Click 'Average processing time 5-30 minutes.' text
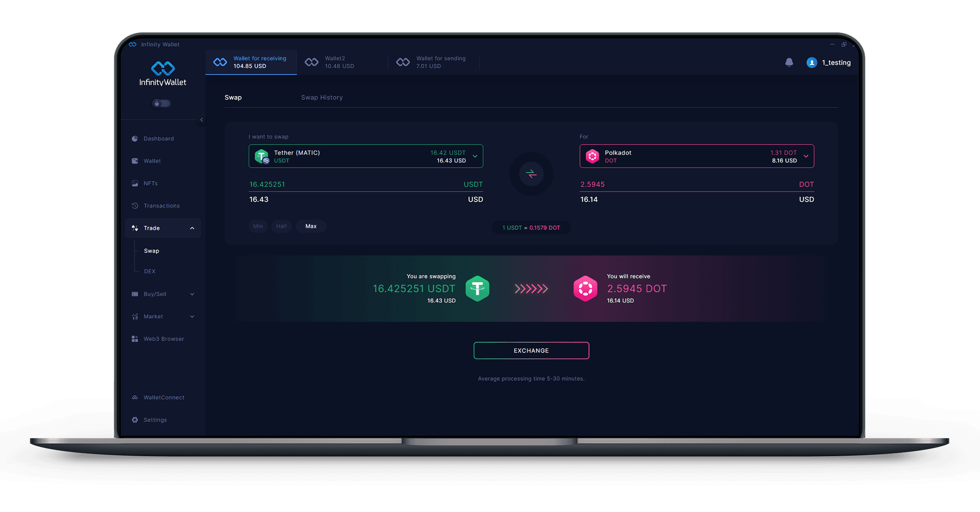 point(531,379)
